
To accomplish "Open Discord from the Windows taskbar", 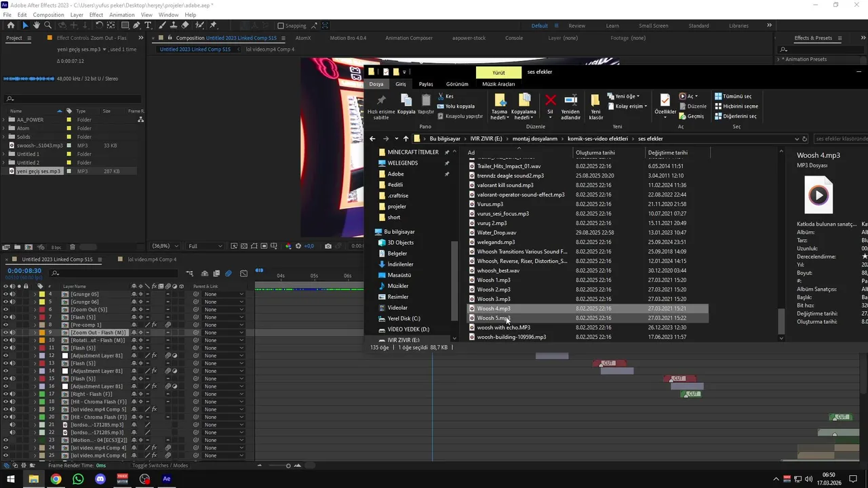I will 100,479.
